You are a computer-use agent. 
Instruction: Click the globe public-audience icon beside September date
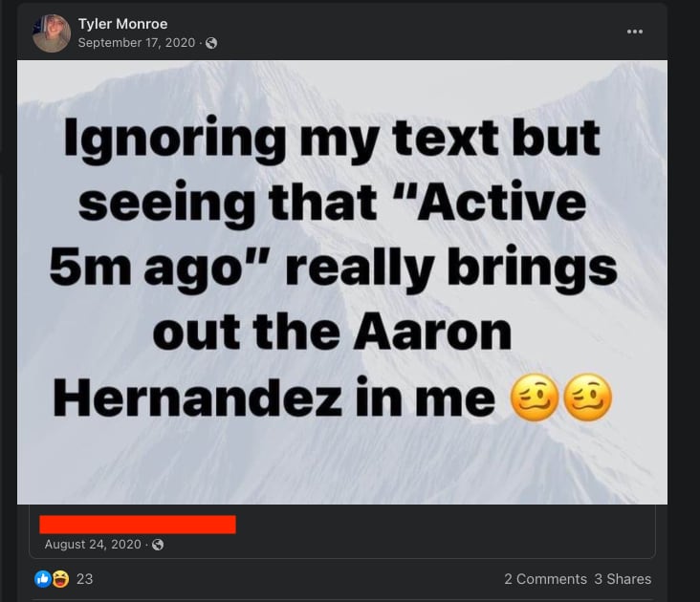(x=211, y=43)
